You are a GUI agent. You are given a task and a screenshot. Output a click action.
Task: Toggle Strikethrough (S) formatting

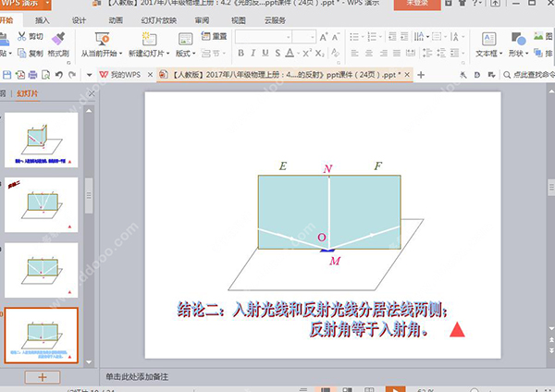277,53
